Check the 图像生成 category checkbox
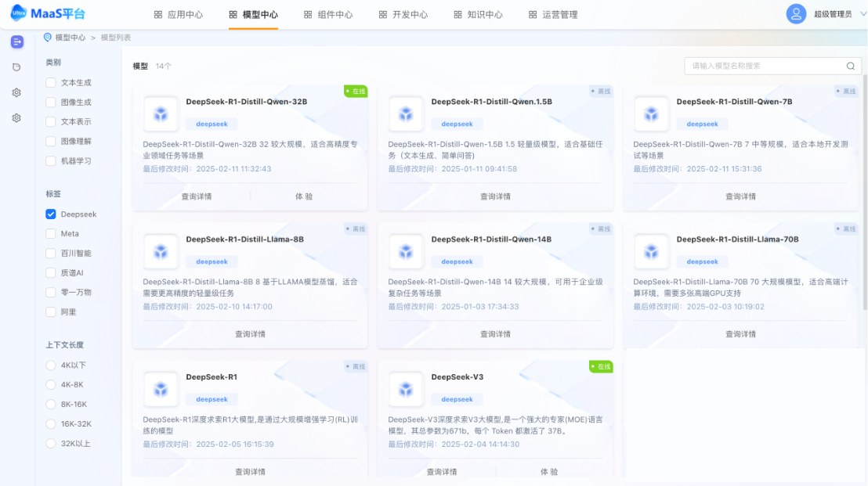Viewport: 868px width, 486px height. [x=51, y=103]
